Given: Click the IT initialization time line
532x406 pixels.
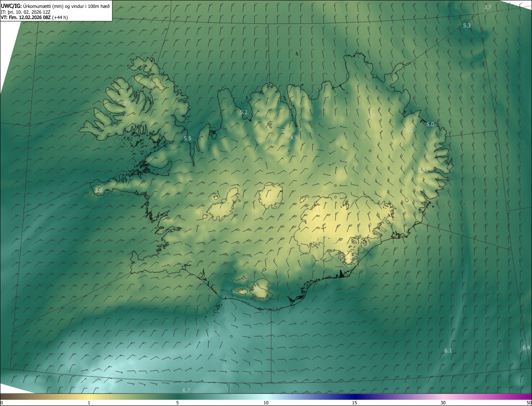Looking at the screenshot, I should pos(25,12).
